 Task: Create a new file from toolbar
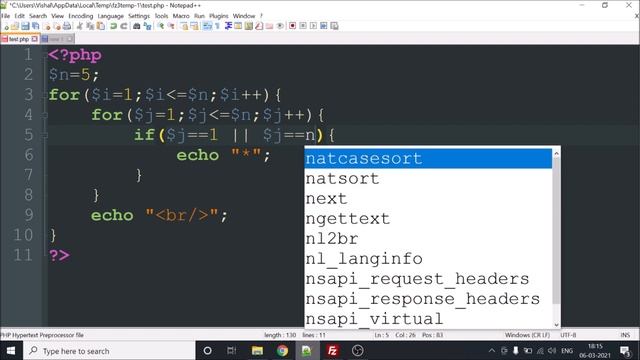pos(6,26)
